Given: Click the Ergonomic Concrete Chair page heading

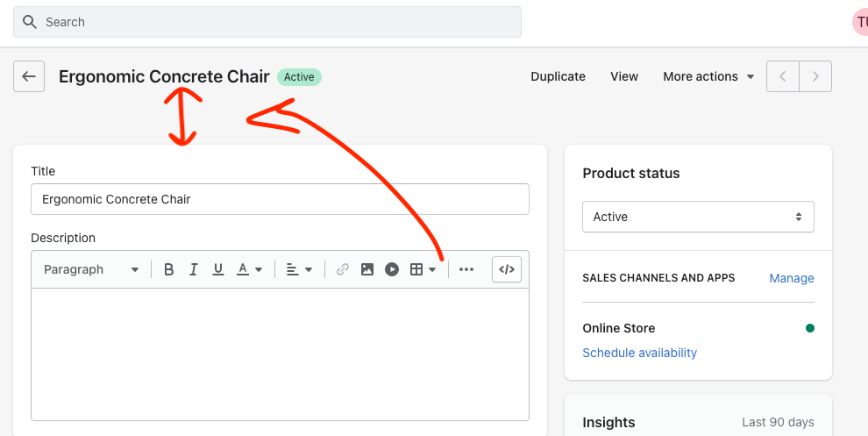Looking at the screenshot, I should pyautogui.click(x=164, y=76).
